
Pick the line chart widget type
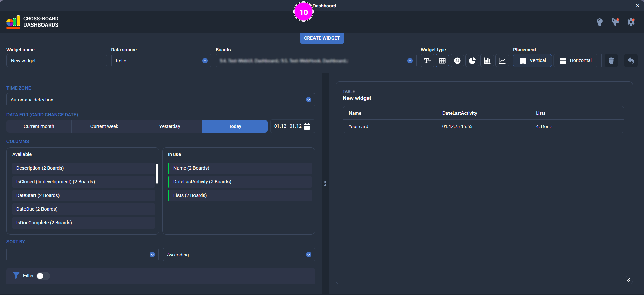click(502, 61)
